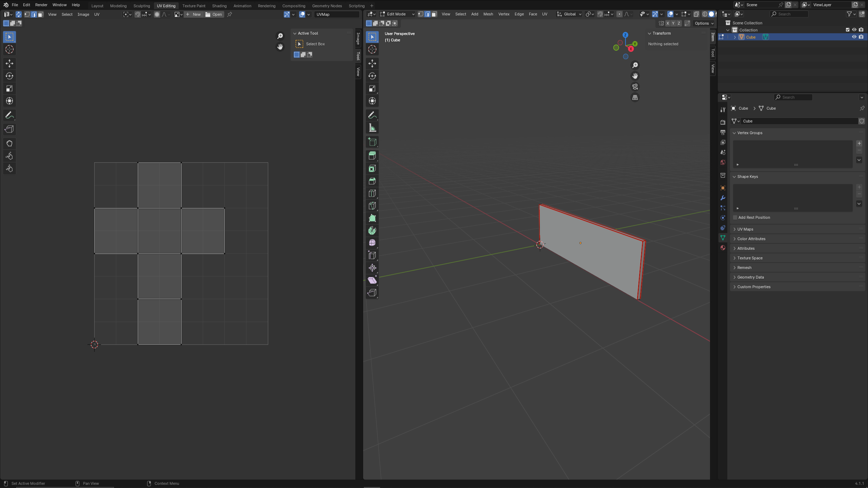Viewport: 868px width, 488px height.
Task: Toggle camera view in the viewport
Action: pyautogui.click(x=635, y=87)
